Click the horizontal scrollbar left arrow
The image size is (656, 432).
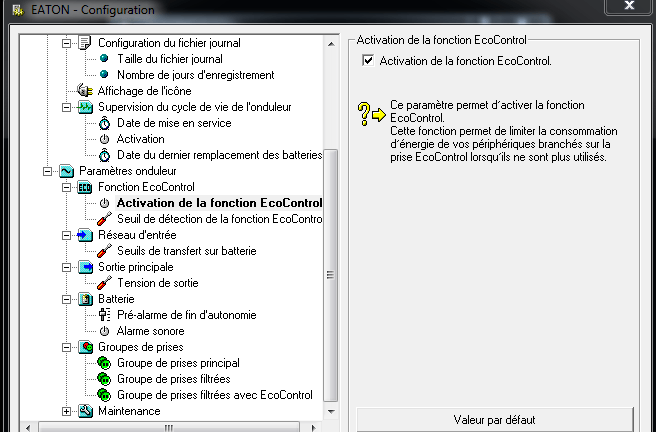(28, 427)
